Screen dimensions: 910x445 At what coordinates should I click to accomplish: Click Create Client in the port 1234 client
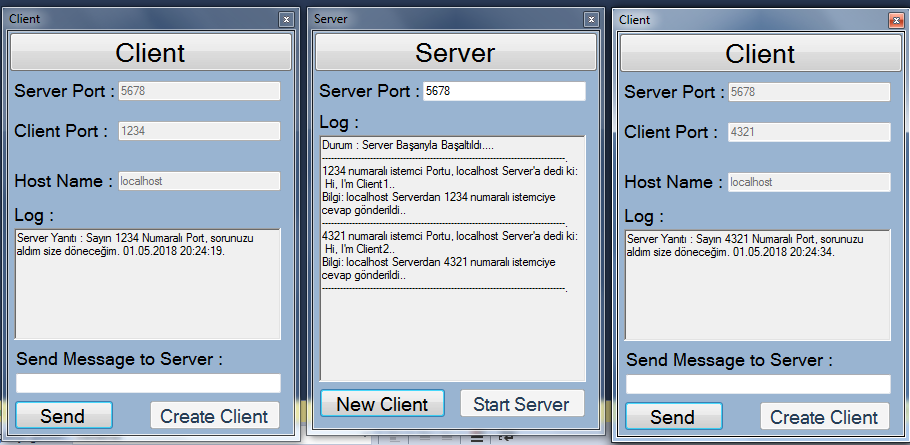coord(214,416)
